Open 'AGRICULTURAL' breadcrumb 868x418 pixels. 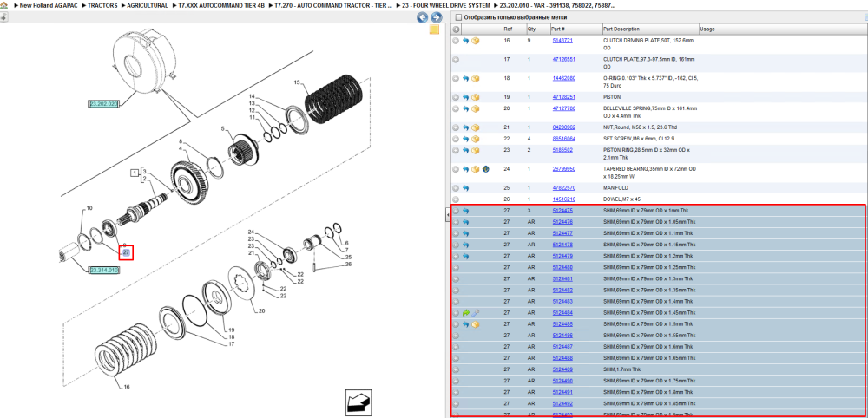pos(148,5)
